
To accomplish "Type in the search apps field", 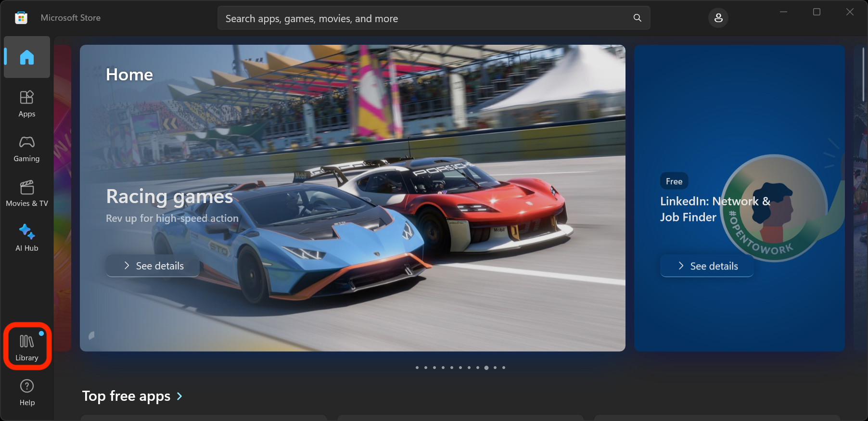I will 423,18.
